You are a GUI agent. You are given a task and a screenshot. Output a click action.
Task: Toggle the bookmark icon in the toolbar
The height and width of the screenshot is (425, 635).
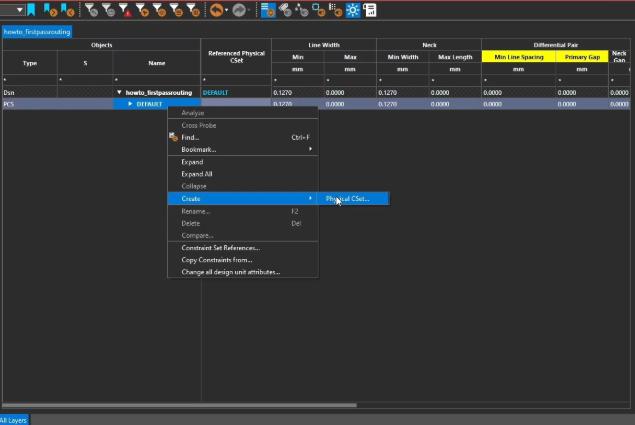click(x=31, y=10)
